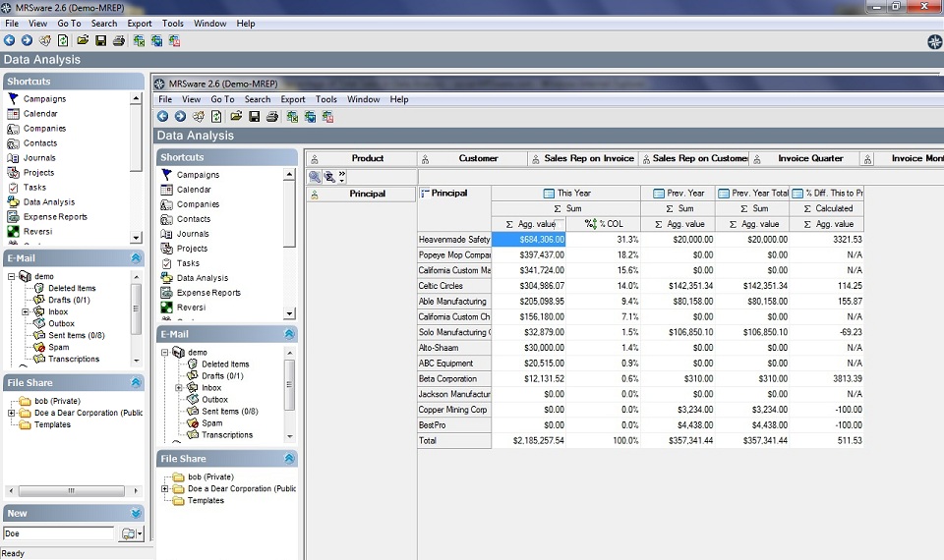Click the open folder icon in the inner toolbar

click(236, 116)
